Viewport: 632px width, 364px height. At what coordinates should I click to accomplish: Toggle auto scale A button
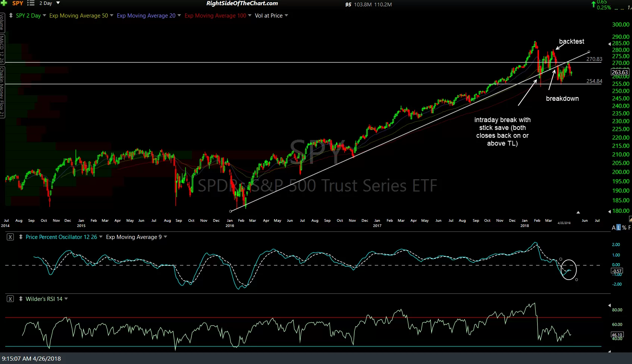[x=614, y=227]
